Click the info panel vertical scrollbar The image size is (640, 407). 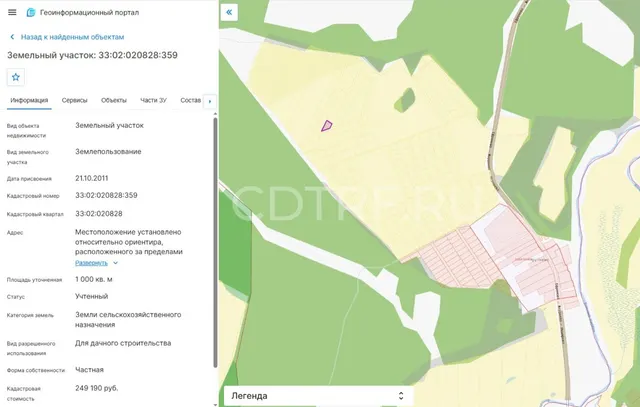pyautogui.click(x=216, y=242)
